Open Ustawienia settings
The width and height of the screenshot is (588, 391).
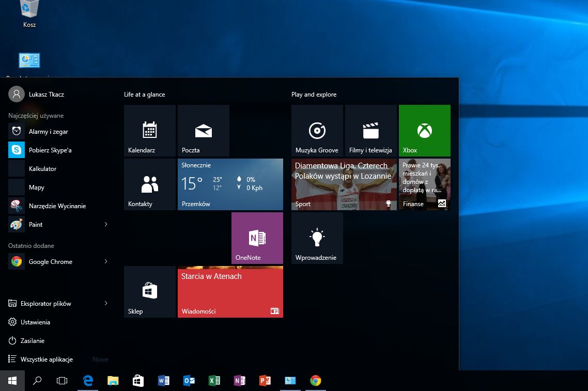35,322
